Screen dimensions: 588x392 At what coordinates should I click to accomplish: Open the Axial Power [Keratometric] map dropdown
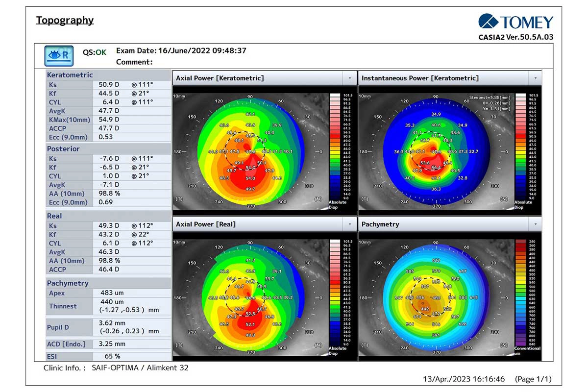coord(349,78)
